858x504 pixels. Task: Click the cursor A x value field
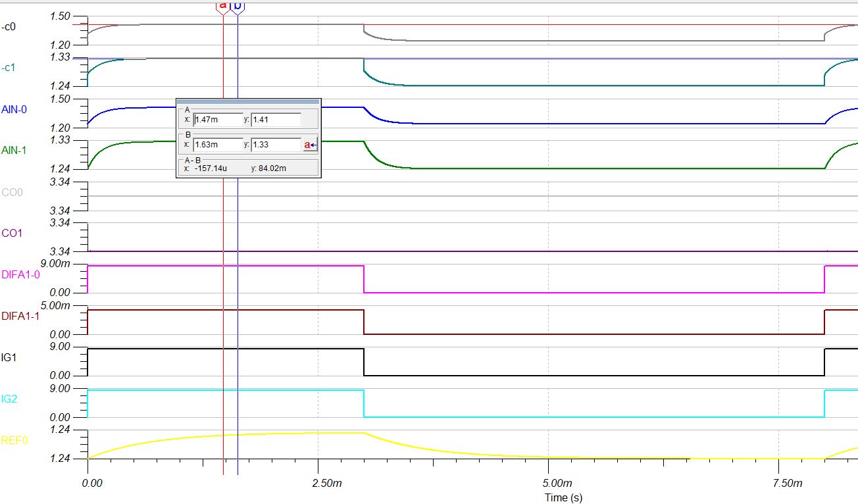[218, 120]
